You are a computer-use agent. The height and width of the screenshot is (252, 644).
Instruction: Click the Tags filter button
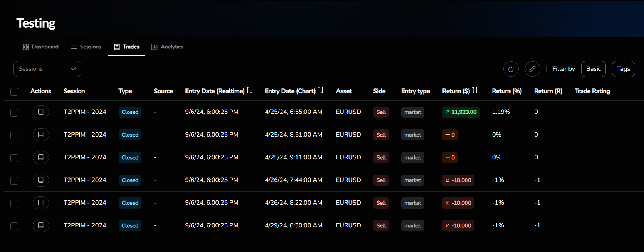[623, 69]
